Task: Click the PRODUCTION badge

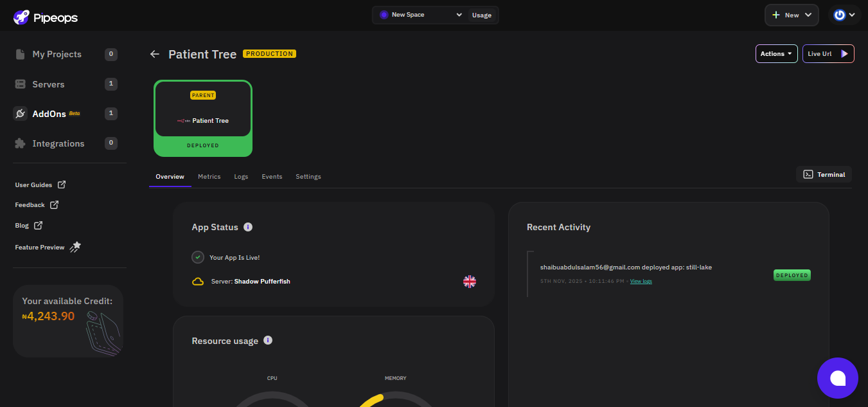Action: pos(270,54)
